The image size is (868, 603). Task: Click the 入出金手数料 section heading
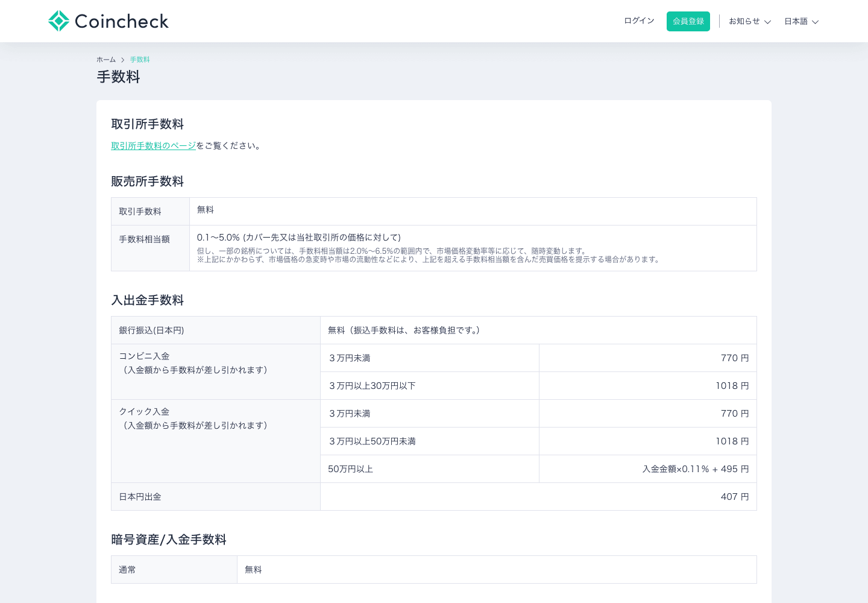[x=147, y=300]
